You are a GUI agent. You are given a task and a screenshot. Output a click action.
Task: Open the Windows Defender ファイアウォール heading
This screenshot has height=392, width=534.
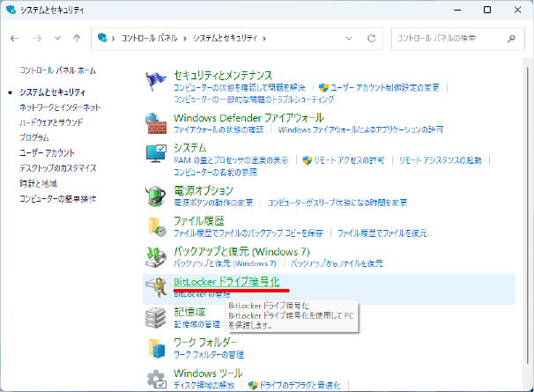tap(248, 118)
